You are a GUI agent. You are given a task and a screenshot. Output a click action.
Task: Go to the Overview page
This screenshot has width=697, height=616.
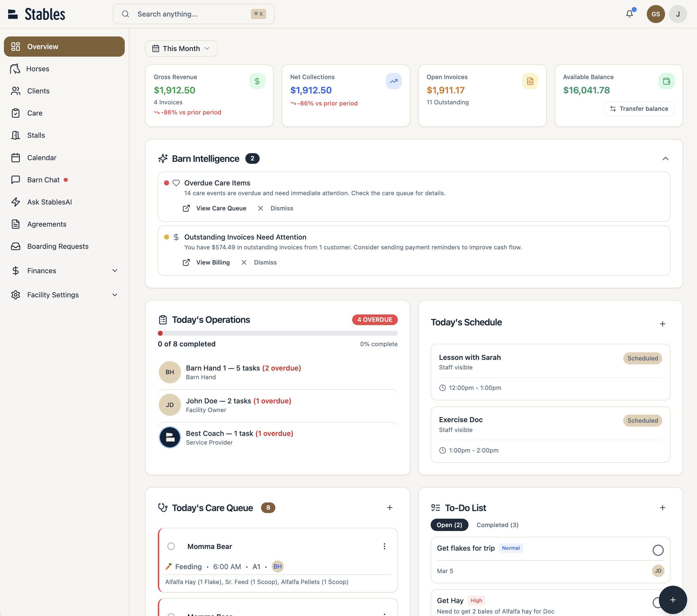point(64,46)
